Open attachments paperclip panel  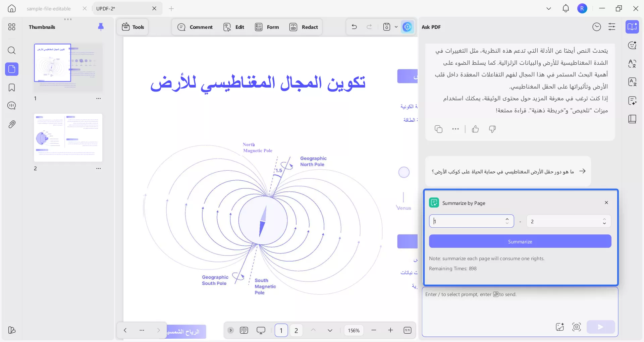click(x=12, y=124)
